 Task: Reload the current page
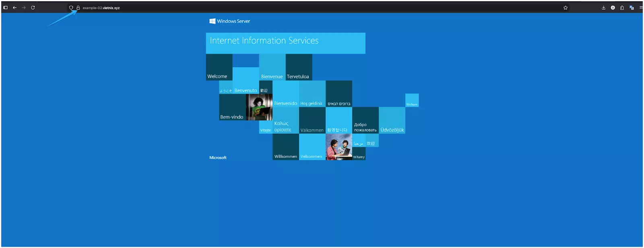[33, 8]
